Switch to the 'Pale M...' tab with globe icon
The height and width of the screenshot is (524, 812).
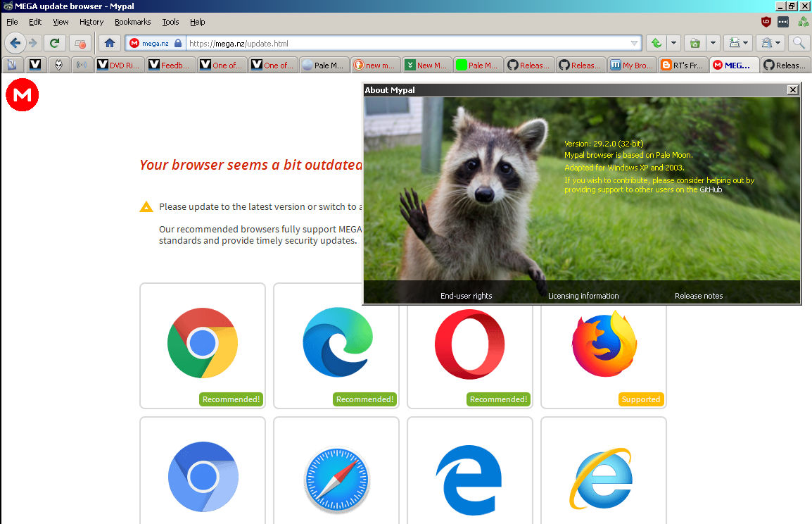(324, 65)
